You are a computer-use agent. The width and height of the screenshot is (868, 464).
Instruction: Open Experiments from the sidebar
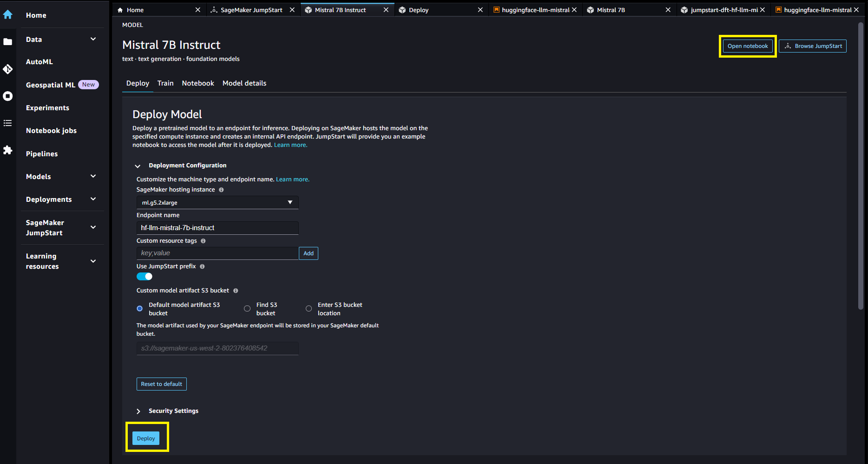click(47, 108)
